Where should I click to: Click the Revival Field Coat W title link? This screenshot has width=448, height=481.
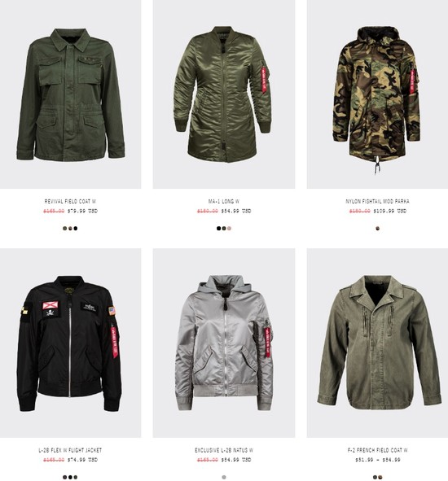tap(70, 202)
